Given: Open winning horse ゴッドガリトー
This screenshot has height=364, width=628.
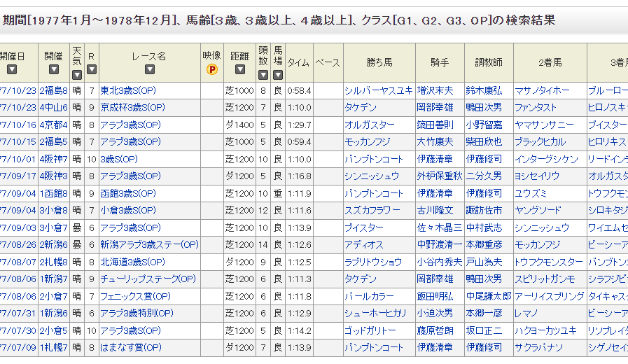Looking at the screenshot, I should point(370,331).
